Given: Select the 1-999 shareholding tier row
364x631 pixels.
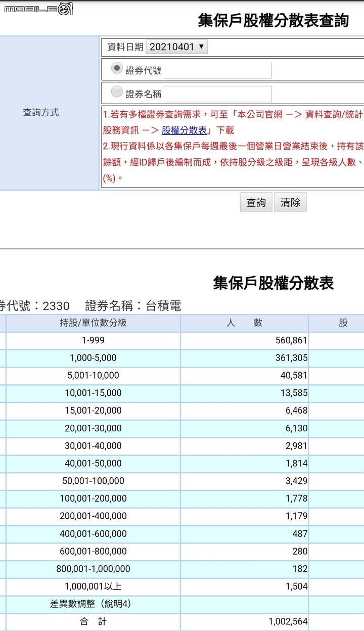Looking at the screenshot, I should pyautogui.click(x=93, y=341).
